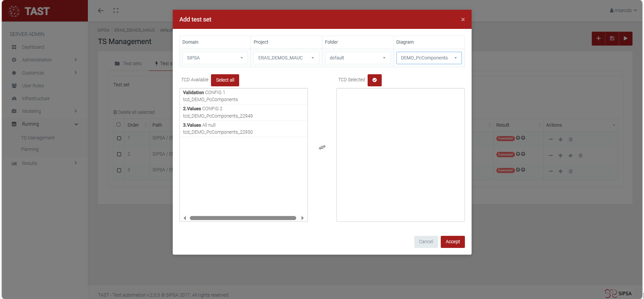Image resolution: width=644 pixels, height=299 pixels.
Task: Open the Domain dropdown showing SIPSA
Action: (215, 58)
